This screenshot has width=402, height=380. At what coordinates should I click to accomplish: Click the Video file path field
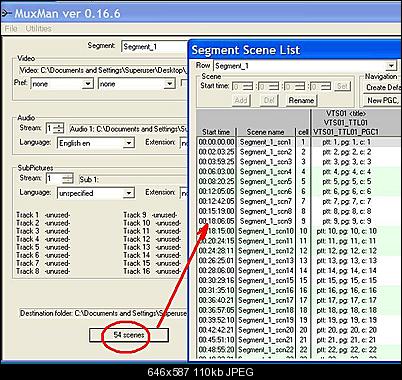click(x=103, y=70)
